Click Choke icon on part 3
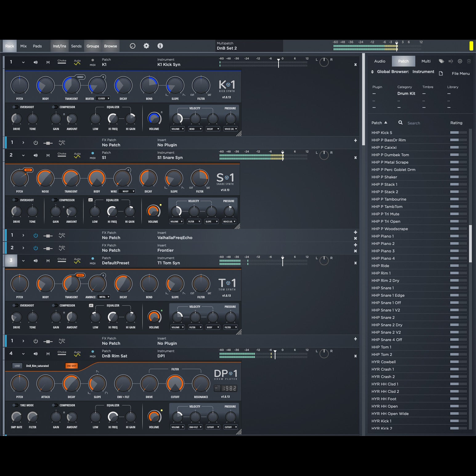 [x=62, y=260]
